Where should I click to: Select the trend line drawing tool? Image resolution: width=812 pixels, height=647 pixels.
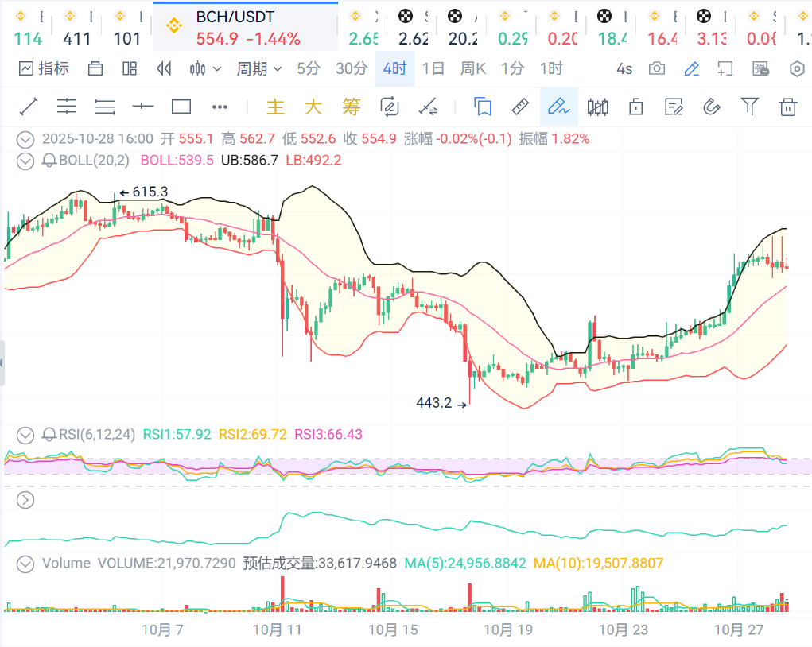point(29,106)
